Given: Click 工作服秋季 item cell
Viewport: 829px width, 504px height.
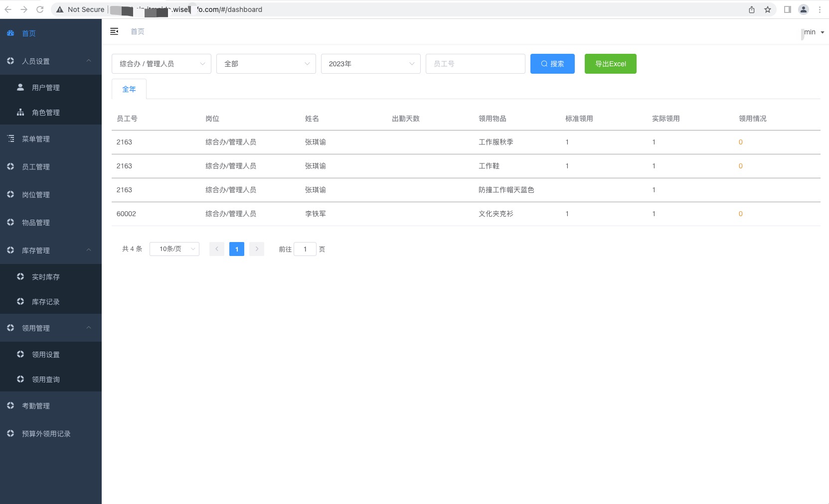Looking at the screenshot, I should click(496, 142).
